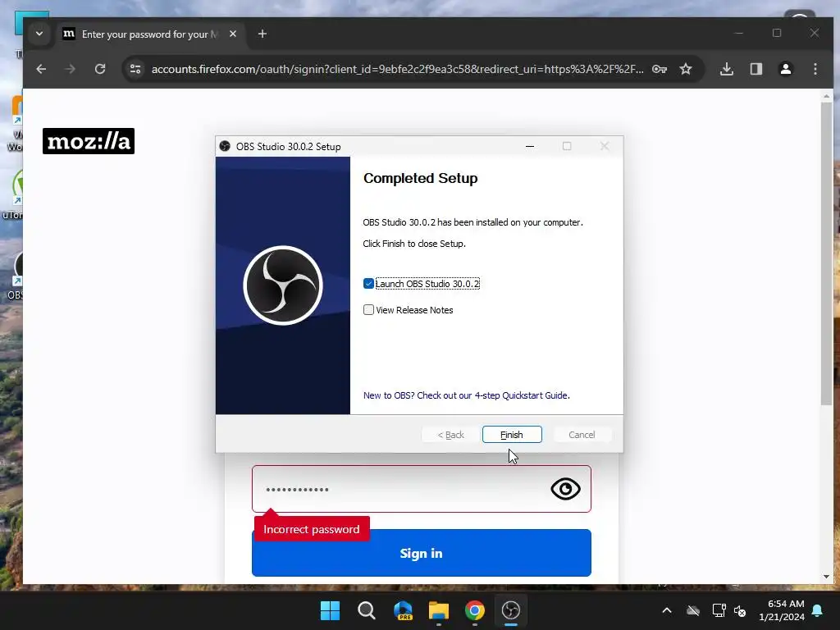The image size is (840, 630).
Task: Click the address bar URL
Action: pyautogui.click(x=398, y=69)
